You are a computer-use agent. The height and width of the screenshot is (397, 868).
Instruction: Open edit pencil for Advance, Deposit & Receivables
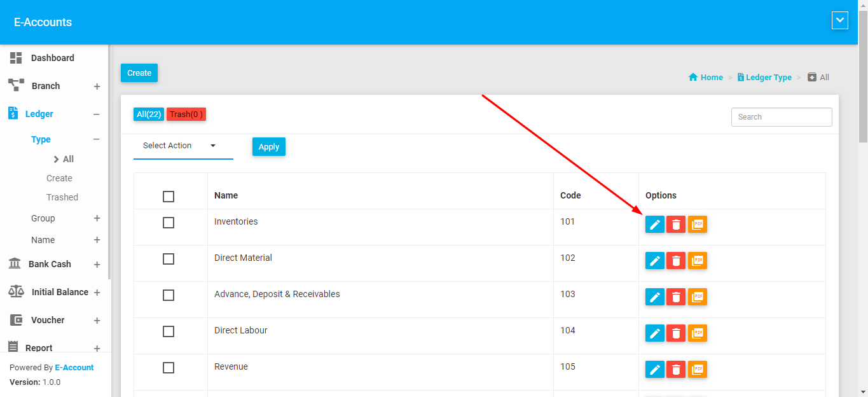654,297
